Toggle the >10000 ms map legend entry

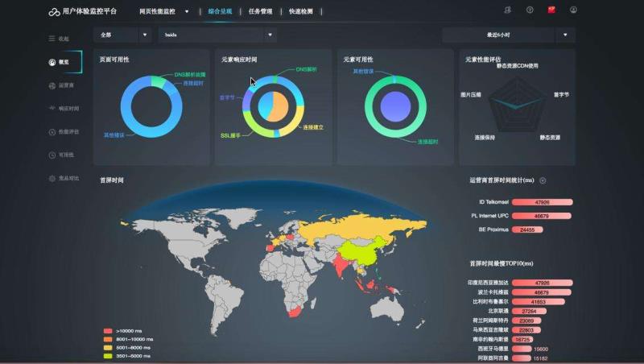point(108,331)
